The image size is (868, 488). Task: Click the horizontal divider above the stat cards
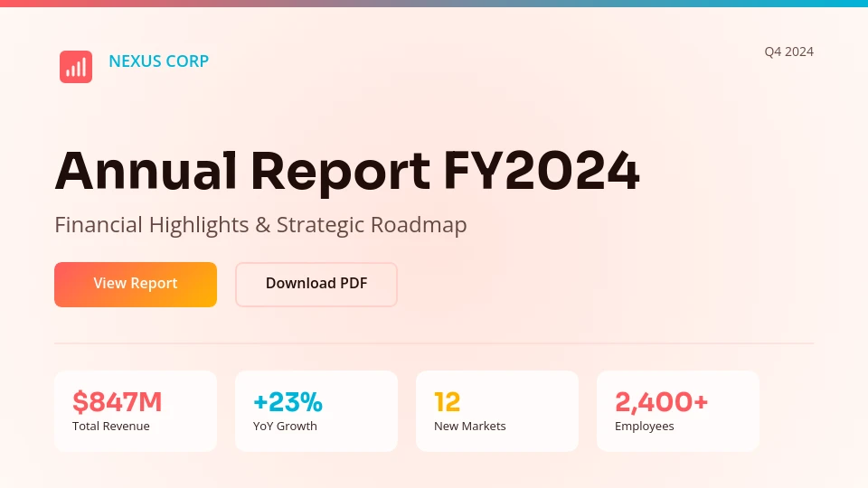(434, 343)
